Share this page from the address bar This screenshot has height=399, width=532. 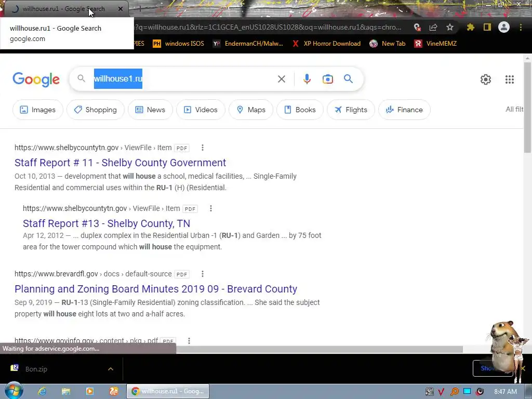pos(433,27)
